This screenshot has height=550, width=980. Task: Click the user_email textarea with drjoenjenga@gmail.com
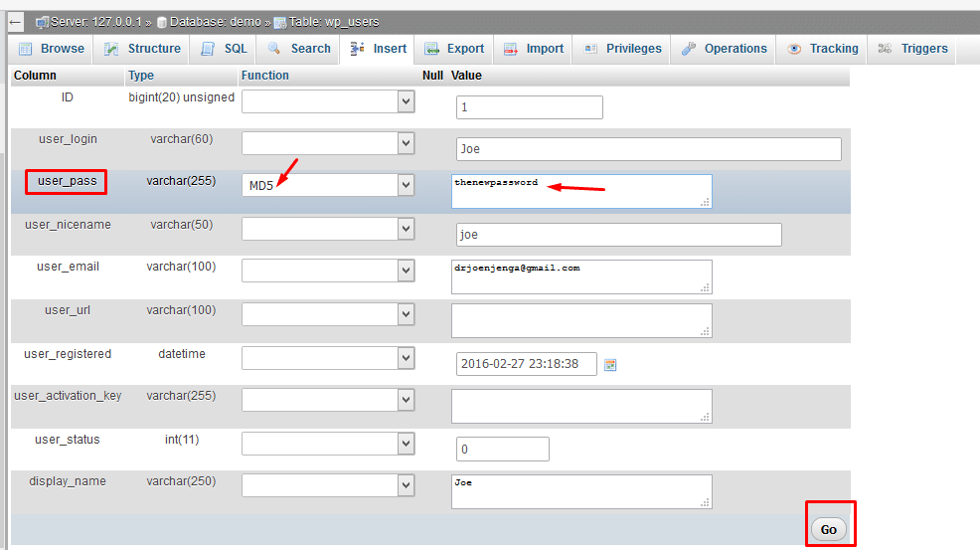581,276
